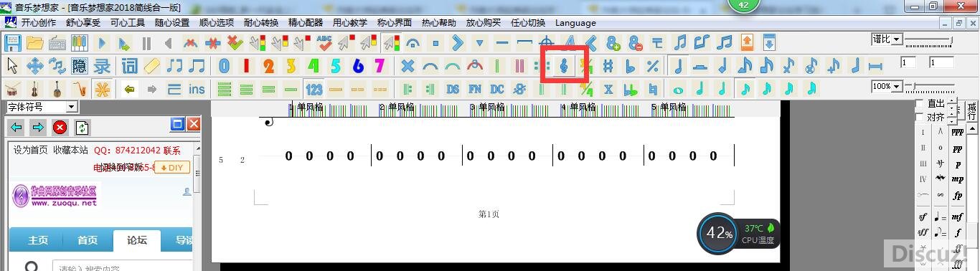Image resolution: width=980 pixels, height=271 pixels.
Task: Refresh the browser panel page
Action: pyautogui.click(x=83, y=128)
